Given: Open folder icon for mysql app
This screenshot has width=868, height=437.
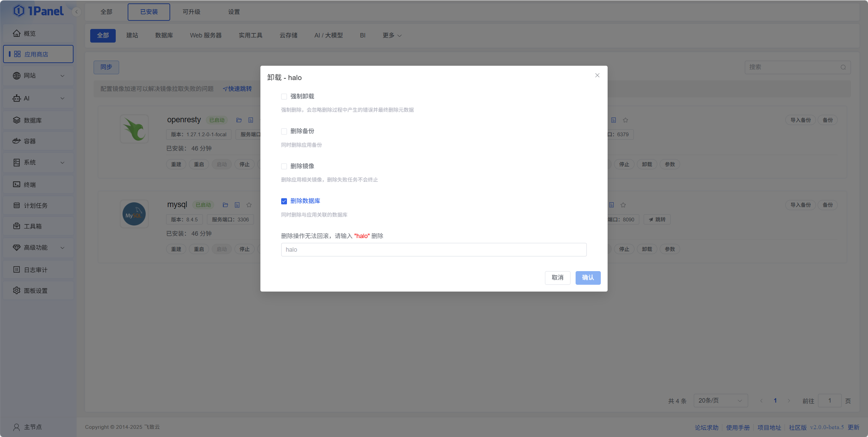Looking at the screenshot, I should coord(225,205).
